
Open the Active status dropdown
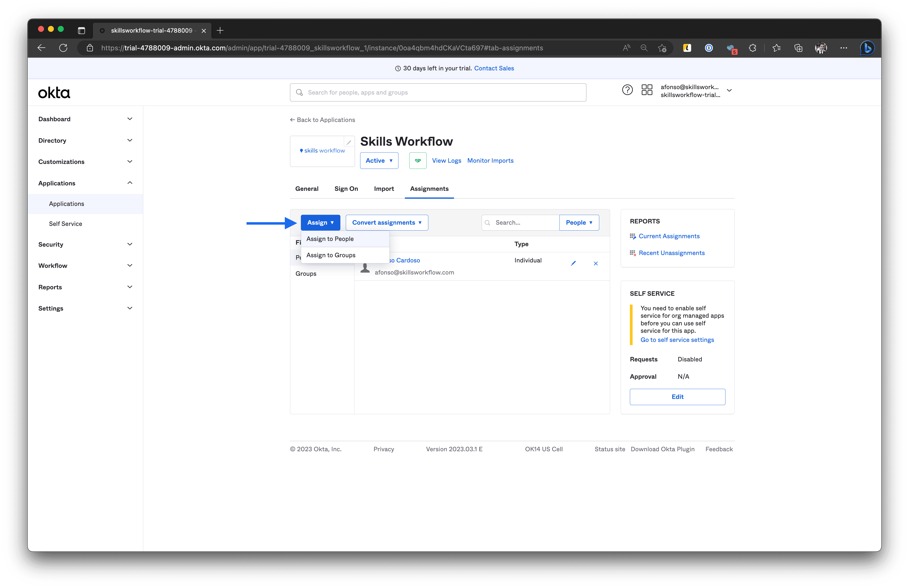coord(379,161)
